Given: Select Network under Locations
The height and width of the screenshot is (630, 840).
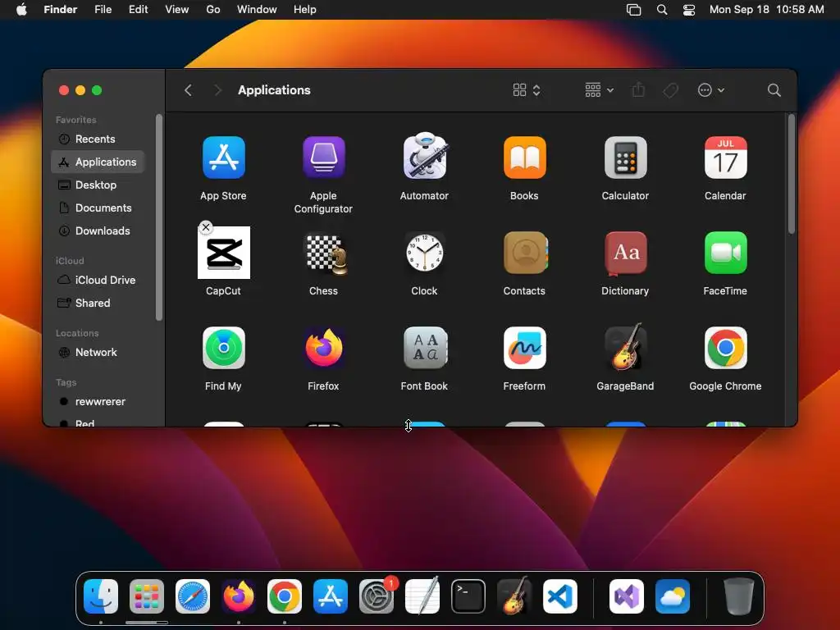Looking at the screenshot, I should (98, 352).
